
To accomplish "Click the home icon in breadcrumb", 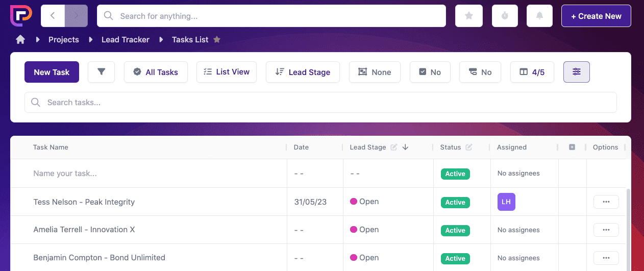I will click(x=20, y=40).
